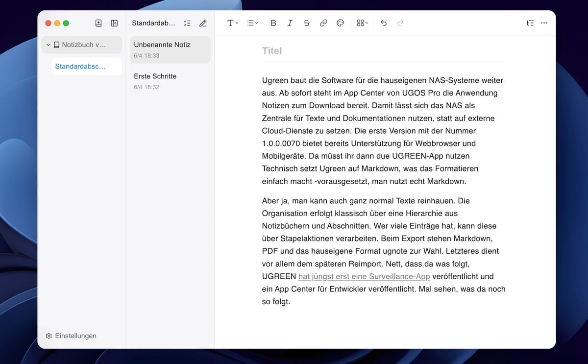Open the more options ellipsis menu
588x364 pixels.
[x=544, y=23]
